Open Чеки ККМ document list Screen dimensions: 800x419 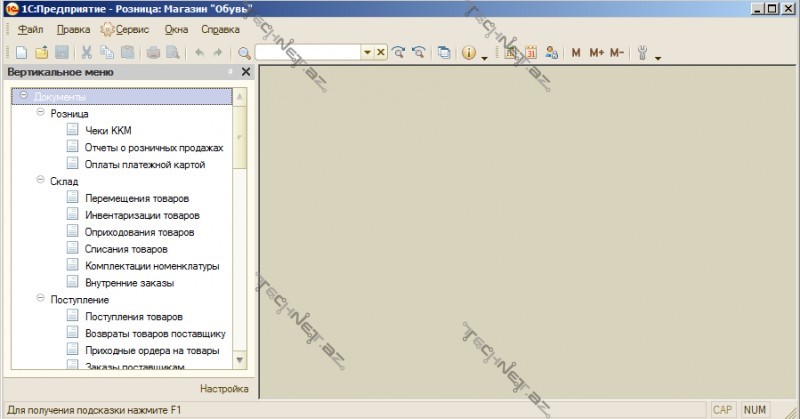click(x=108, y=131)
